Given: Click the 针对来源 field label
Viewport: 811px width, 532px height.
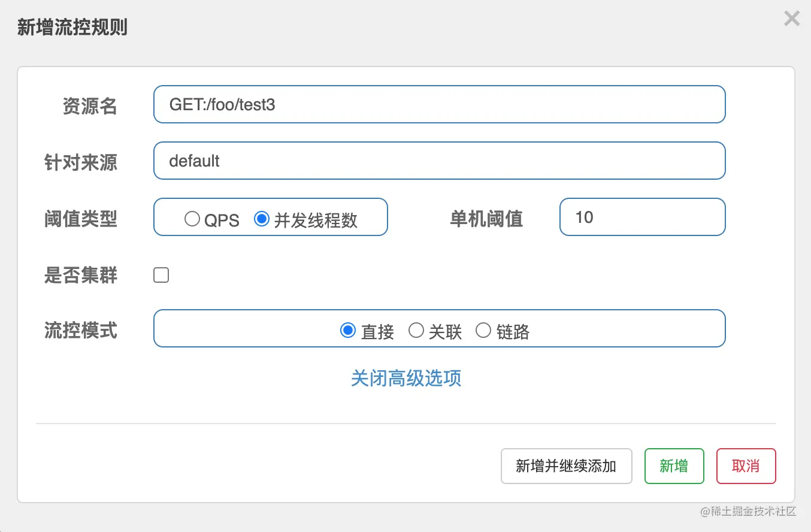Looking at the screenshot, I should [x=81, y=162].
